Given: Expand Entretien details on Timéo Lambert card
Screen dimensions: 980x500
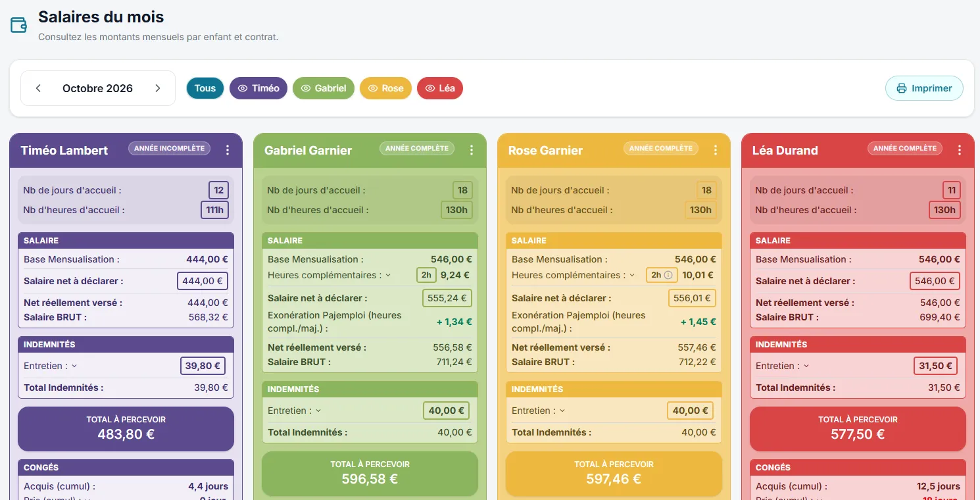Looking at the screenshot, I should (x=74, y=366).
